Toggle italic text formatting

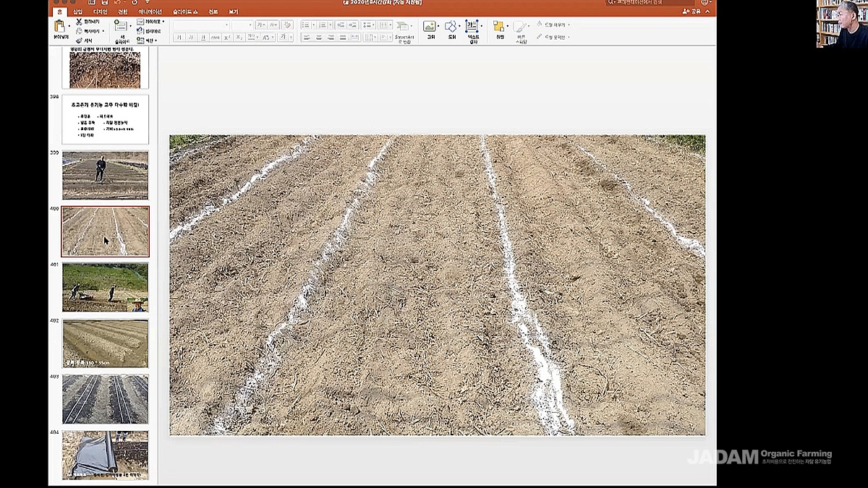[191, 37]
